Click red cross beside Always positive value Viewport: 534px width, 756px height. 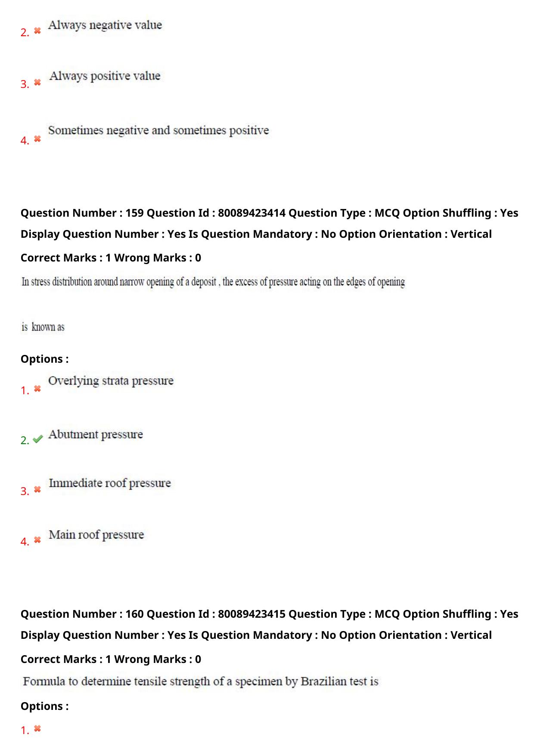pos(37,82)
